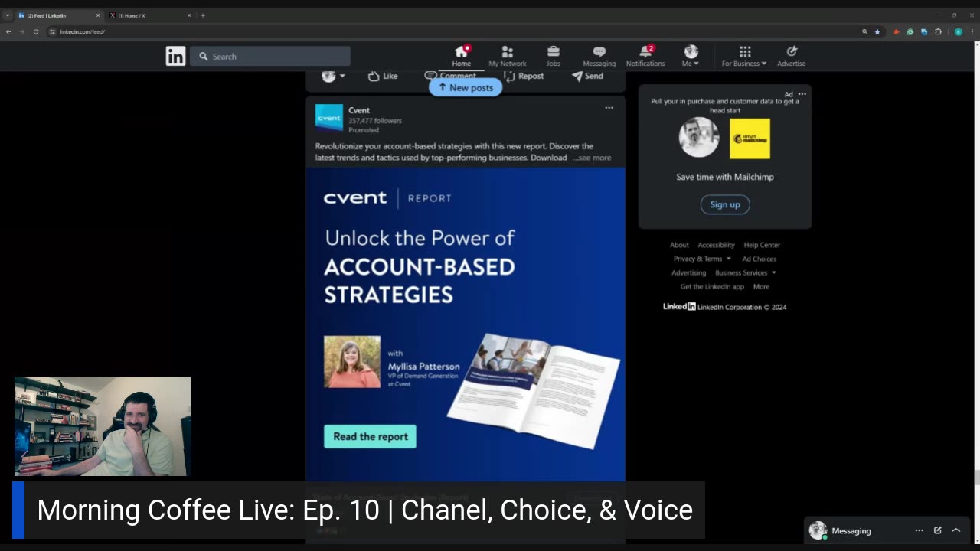Click Read the report button
980x551 pixels.
coord(370,436)
